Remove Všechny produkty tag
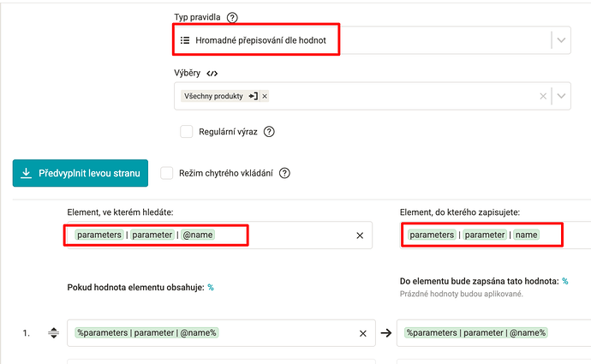591x364 pixels. [x=265, y=96]
